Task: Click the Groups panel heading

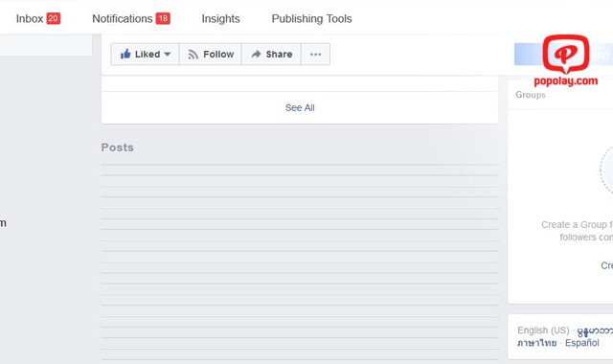Action: (530, 95)
